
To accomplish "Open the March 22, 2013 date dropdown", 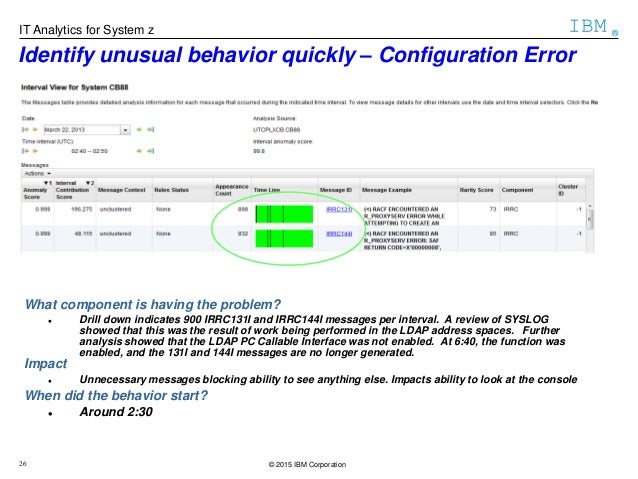I will pos(125,130).
